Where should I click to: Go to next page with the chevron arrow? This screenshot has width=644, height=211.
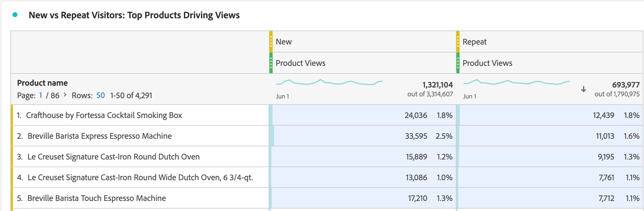(65, 95)
